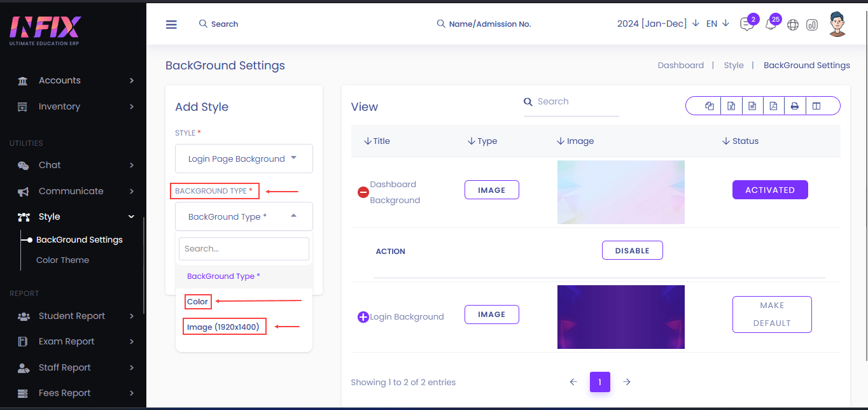Click the Staff Report icon
Screen dimensions: 868x410
[24, 368]
